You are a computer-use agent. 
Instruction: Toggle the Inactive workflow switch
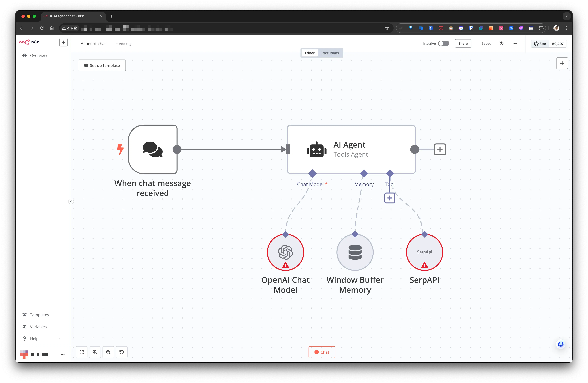point(443,43)
